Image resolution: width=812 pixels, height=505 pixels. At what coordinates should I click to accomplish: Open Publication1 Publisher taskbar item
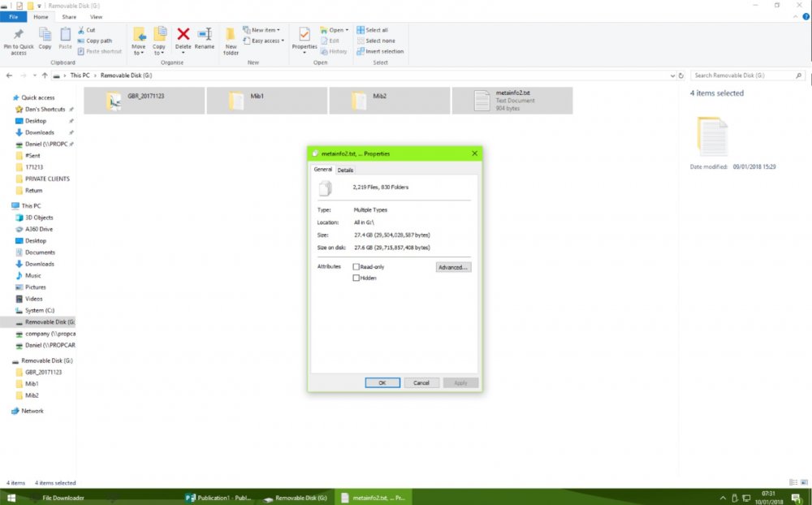218,498
